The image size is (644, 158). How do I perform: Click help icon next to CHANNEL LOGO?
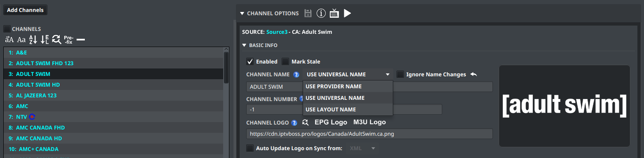pyautogui.click(x=294, y=123)
